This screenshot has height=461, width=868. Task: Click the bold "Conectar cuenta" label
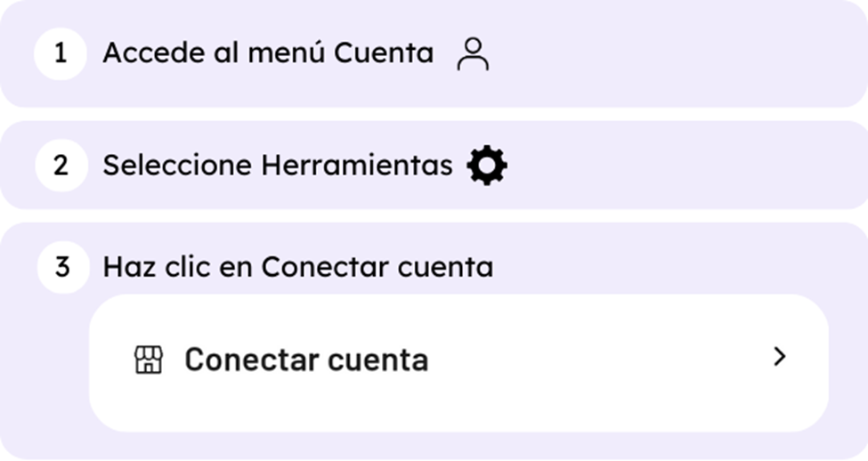click(x=306, y=360)
